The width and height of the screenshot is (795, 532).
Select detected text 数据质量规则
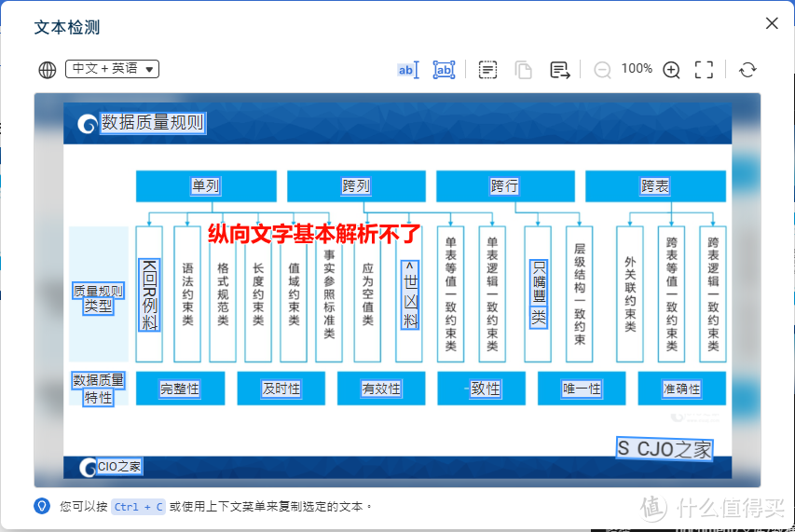click(153, 123)
